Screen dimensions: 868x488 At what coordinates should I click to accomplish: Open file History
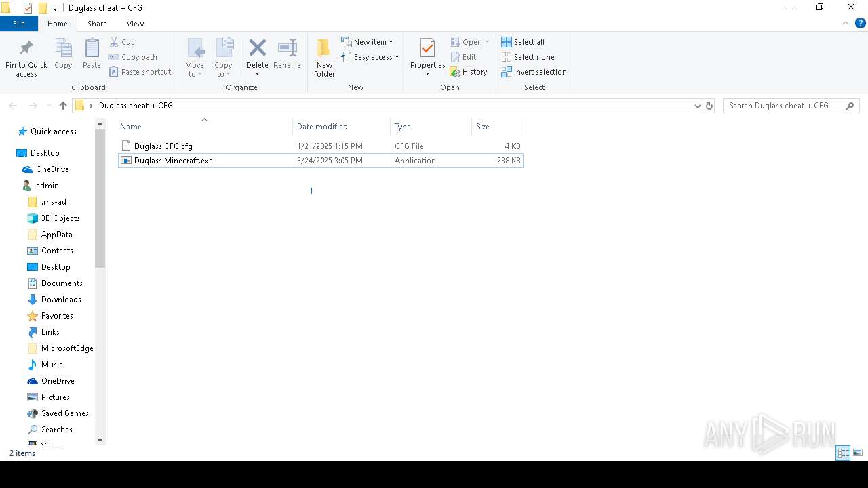(x=469, y=72)
